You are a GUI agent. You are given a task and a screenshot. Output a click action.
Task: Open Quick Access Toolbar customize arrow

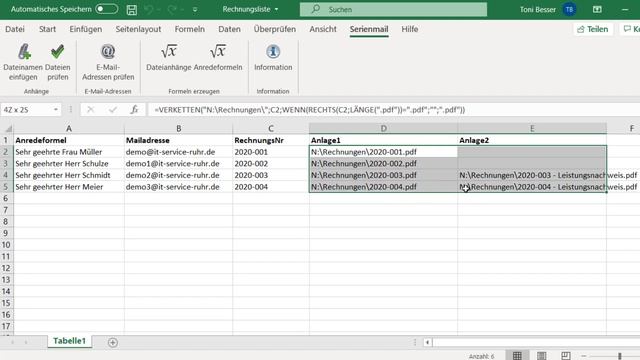(195, 9)
